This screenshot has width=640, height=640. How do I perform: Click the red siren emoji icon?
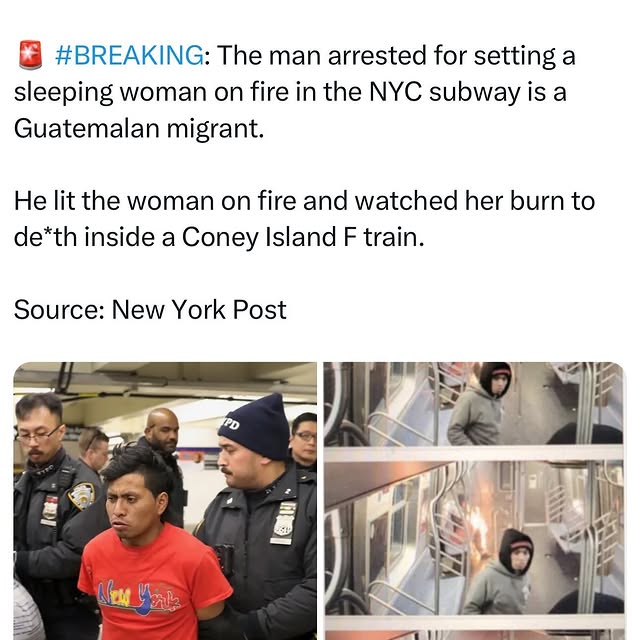(x=31, y=55)
